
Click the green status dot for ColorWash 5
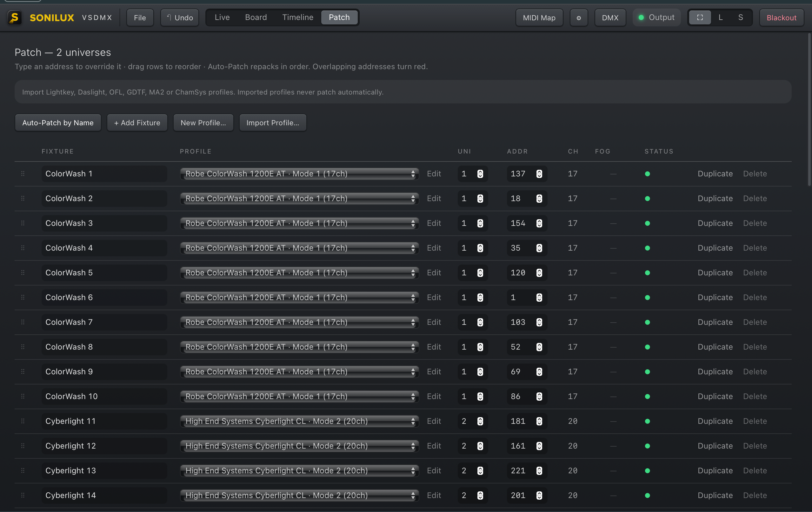tap(648, 273)
